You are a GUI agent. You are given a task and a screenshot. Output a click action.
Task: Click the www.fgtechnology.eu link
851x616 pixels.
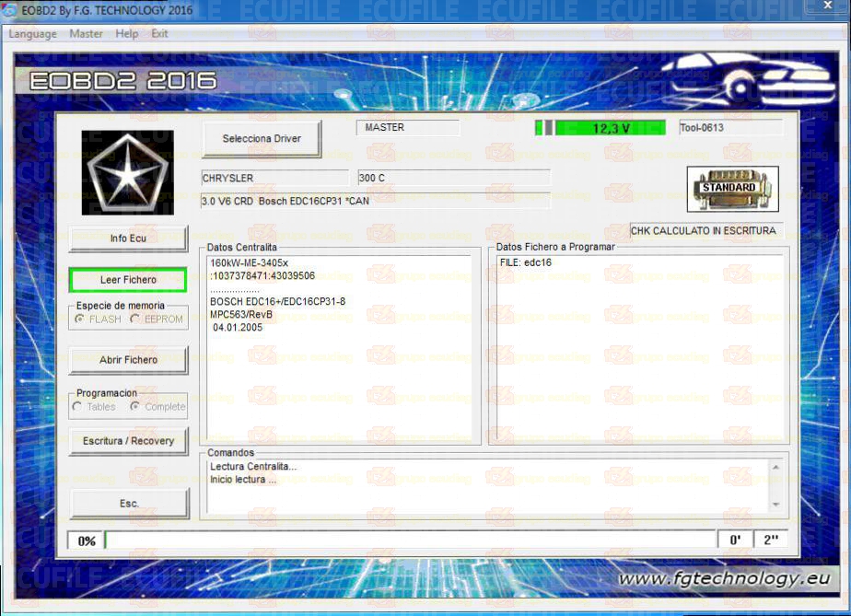point(724,578)
